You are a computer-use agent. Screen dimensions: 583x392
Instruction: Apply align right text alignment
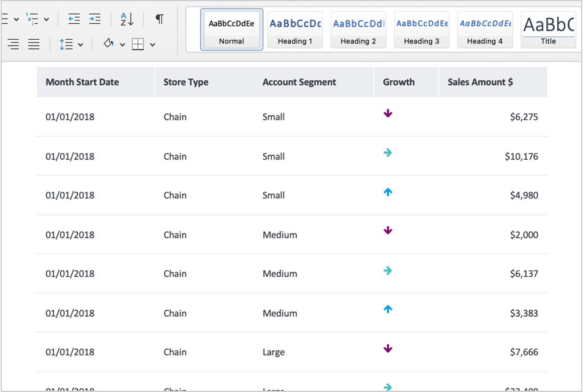pos(13,44)
